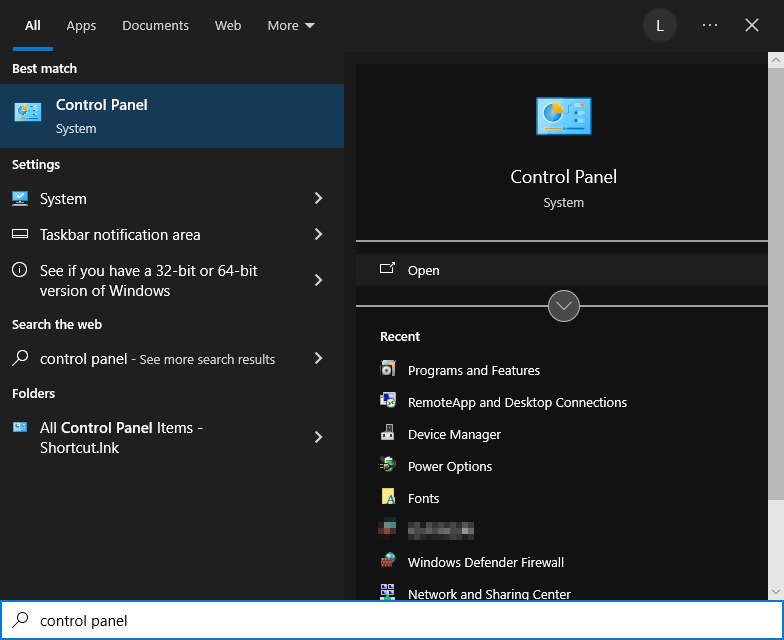Expand System settings result arrow
This screenshot has height=640, width=784.
318,198
